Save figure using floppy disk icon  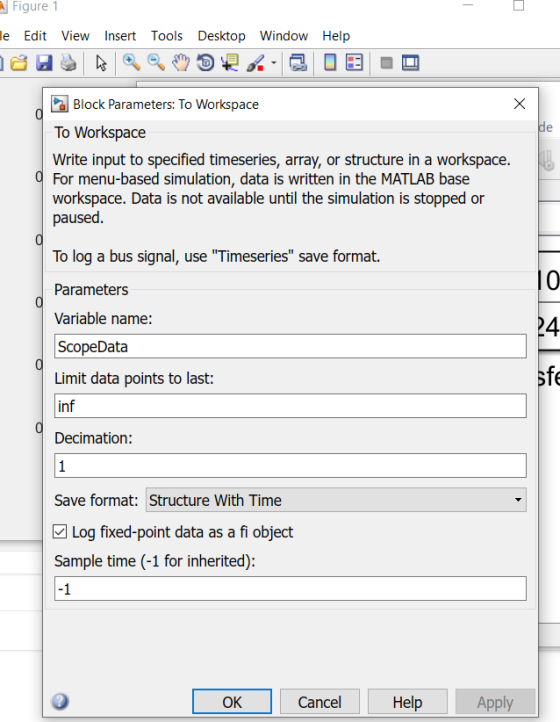(44, 63)
